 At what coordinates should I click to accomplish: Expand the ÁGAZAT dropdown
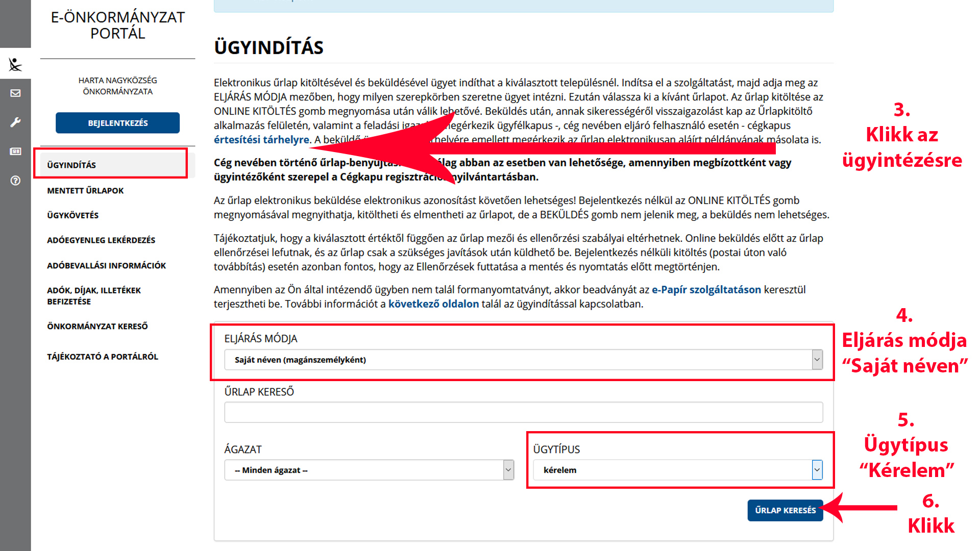pos(369,470)
